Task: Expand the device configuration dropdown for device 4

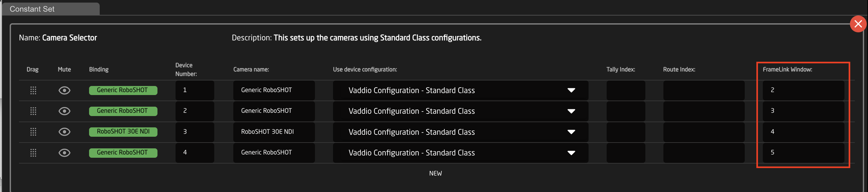Action: (460, 153)
